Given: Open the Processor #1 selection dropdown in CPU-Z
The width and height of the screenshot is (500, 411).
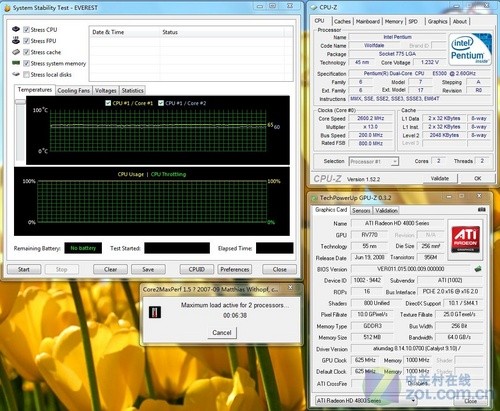Looking at the screenshot, I should click(373, 162).
